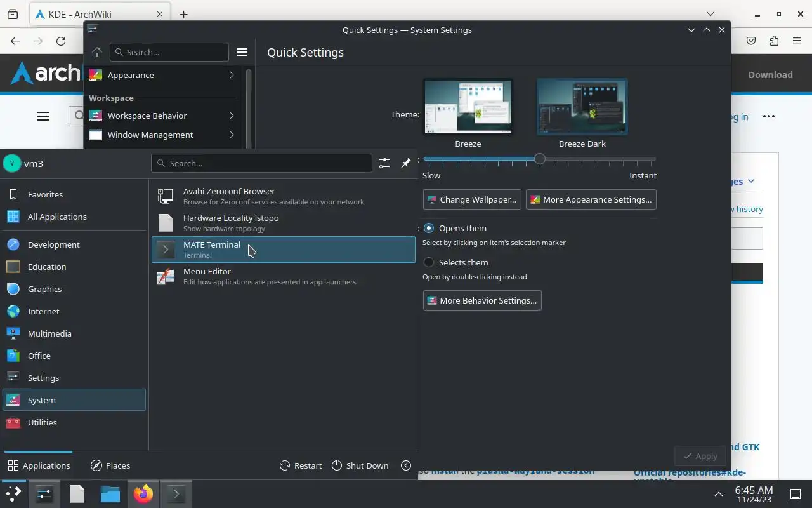Select the 'Opens them' radio option
The image size is (812, 508).
point(429,228)
